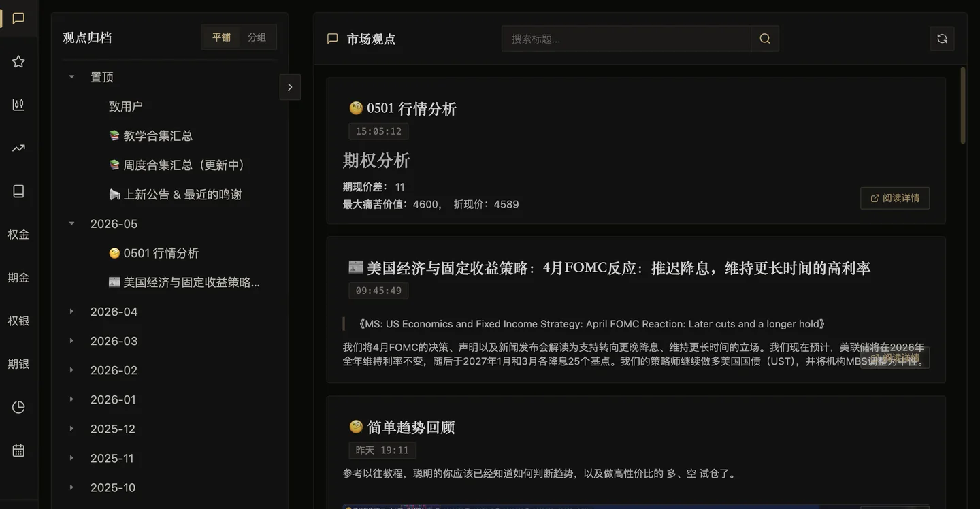Click the refresh icon button
The height and width of the screenshot is (509, 980).
[x=942, y=39]
